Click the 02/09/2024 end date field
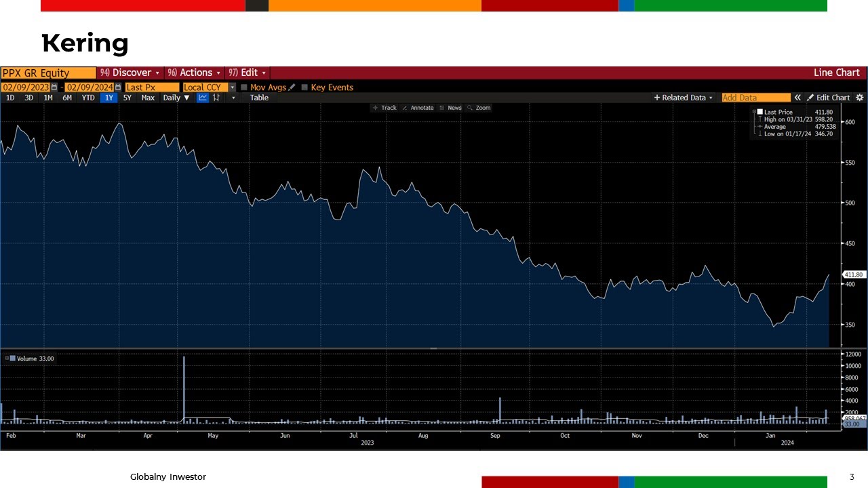This screenshot has height=488, width=868. [90, 87]
